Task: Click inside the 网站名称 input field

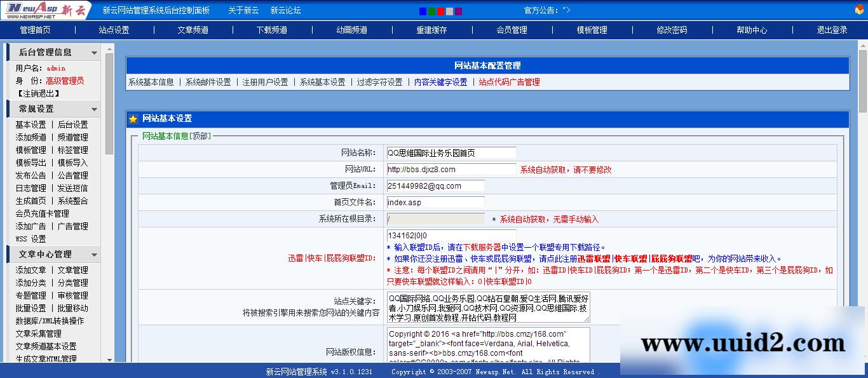Action: click(x=451, y=152)
